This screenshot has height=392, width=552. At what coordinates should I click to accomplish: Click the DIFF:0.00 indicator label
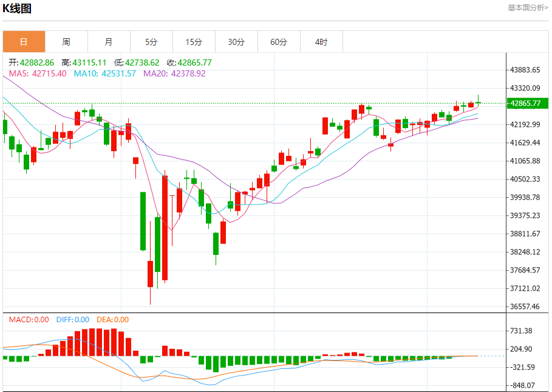click(73, 320)
